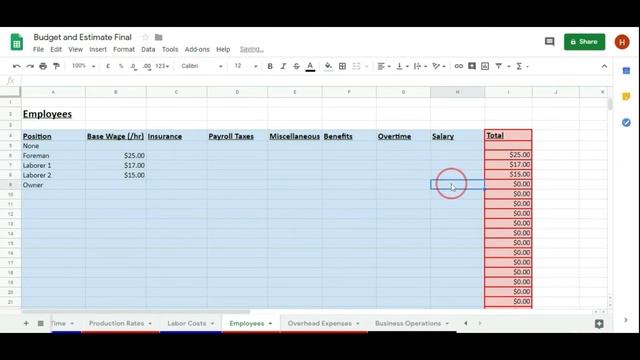Screen dimensions: 640x360
Task: Click the filter icon
Action: click(499, 66)
